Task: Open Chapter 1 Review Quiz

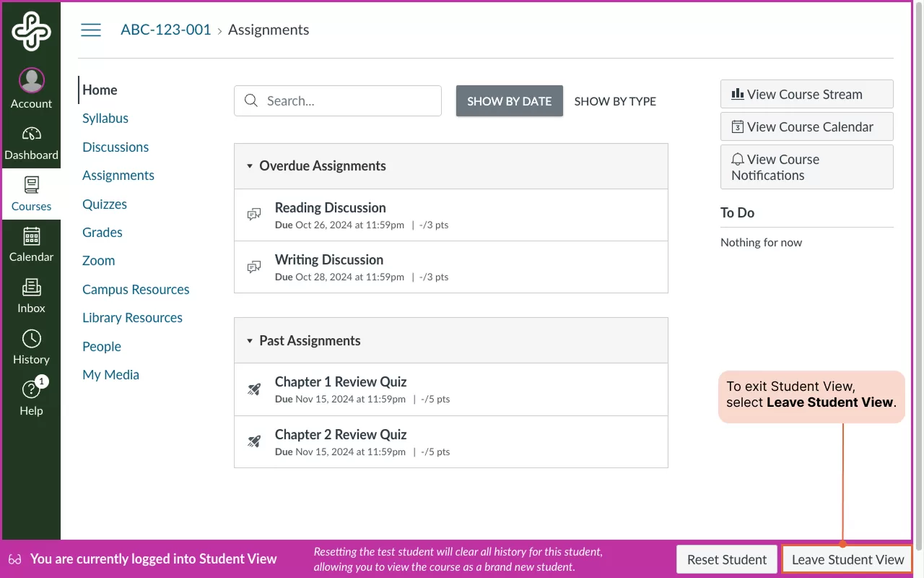Action: coord(341,381)
